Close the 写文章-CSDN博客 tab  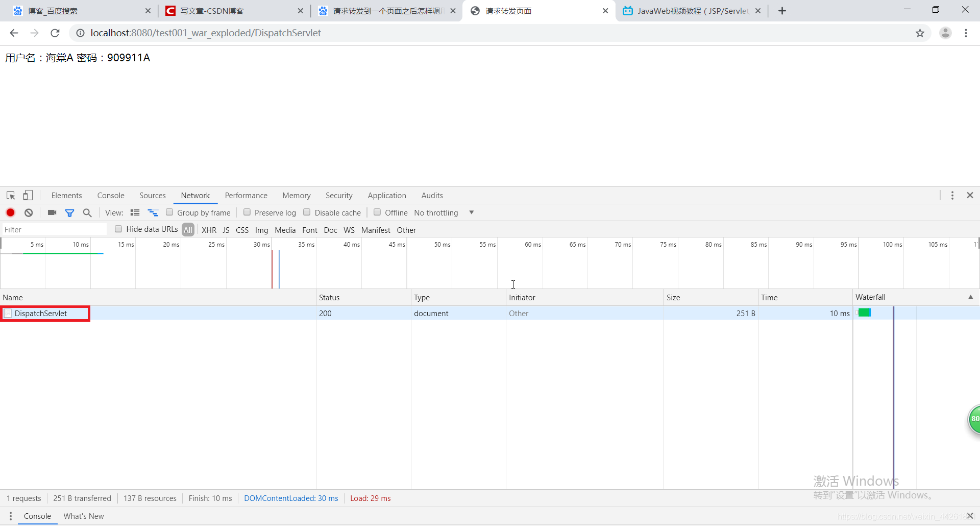pos(300,11)
